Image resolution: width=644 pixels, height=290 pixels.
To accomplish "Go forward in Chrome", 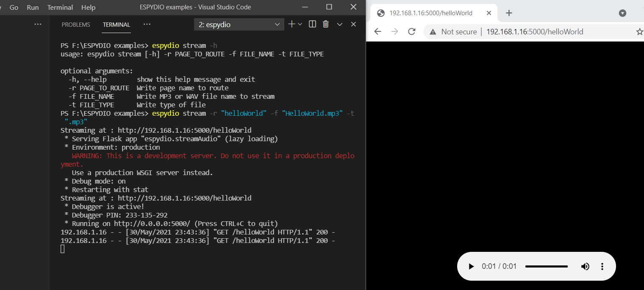I will coord(395,31).
